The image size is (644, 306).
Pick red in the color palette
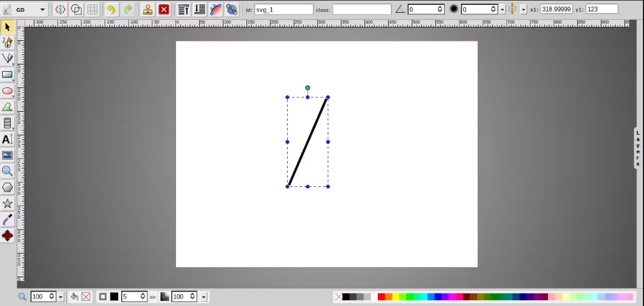[x=381, y=296]
